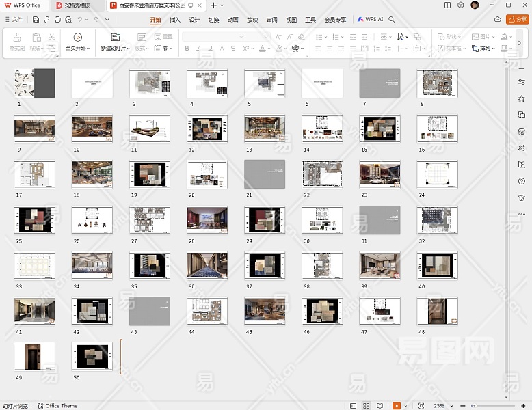Open WPS AI from the menu bar
Screen dimensions: 532x410
[x=370, y=20]
